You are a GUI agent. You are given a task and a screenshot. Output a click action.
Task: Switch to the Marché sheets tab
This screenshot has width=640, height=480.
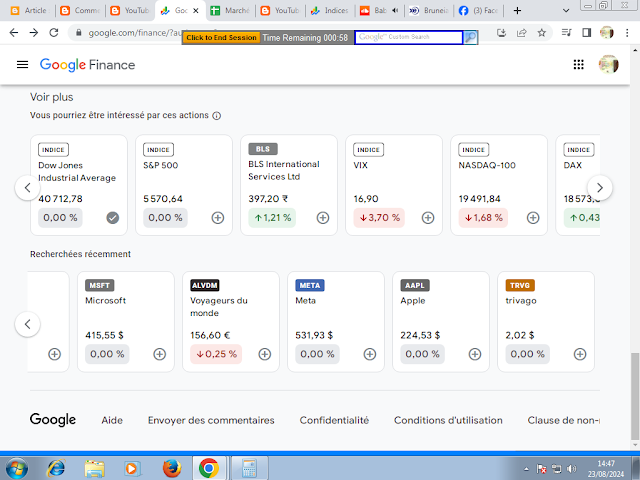coord(231,11)
